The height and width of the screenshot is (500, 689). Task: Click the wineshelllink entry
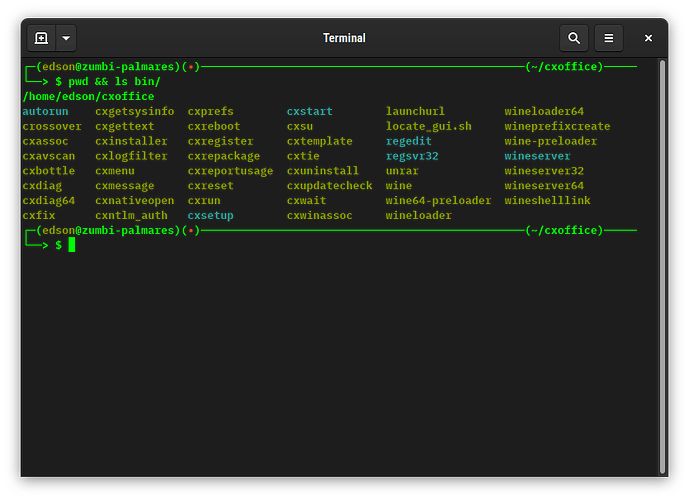548,200
